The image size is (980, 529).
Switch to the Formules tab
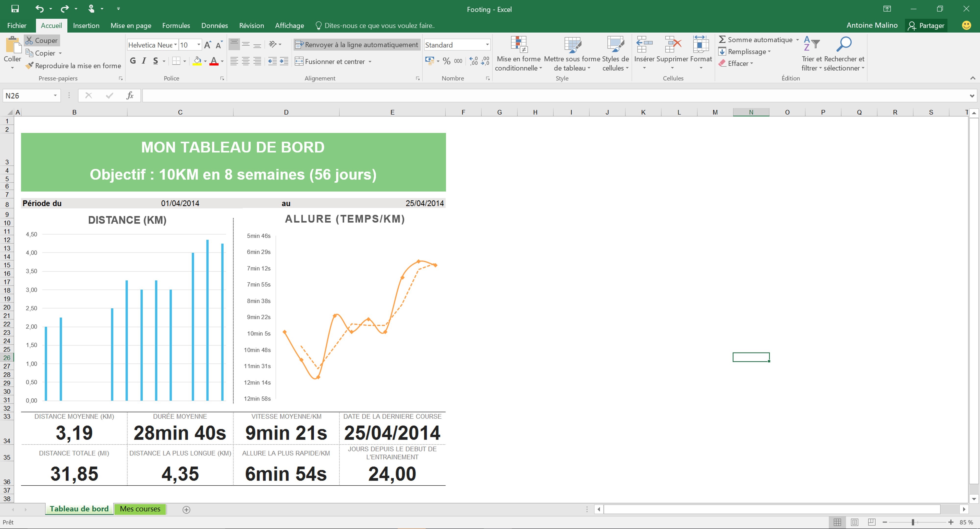pyautogui.click(x=176, y=25)
